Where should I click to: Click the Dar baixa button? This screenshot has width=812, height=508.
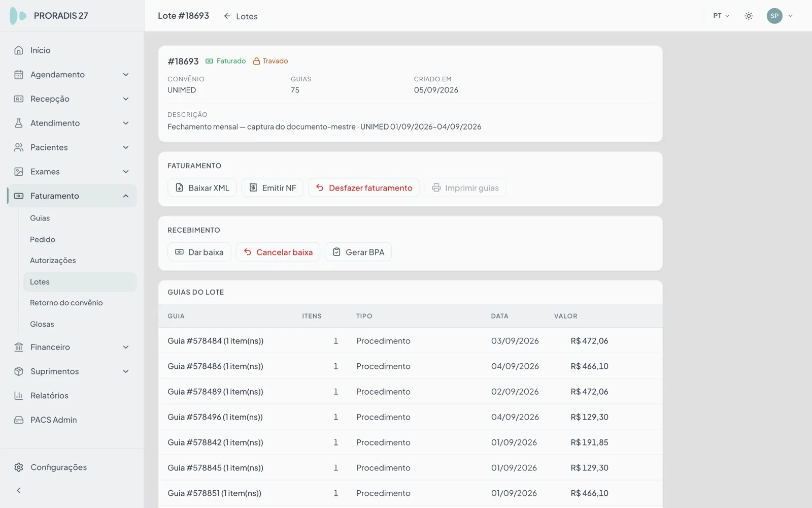pyautogui.click(x=199, y=252)
